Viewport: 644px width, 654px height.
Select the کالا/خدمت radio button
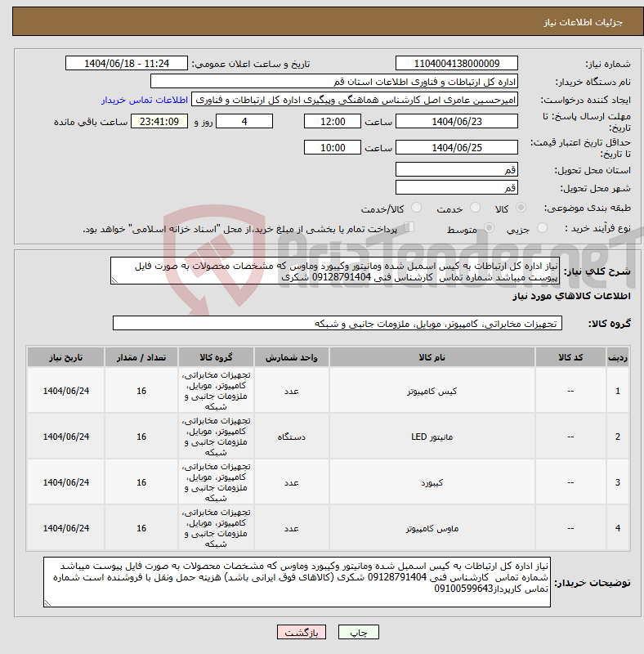(416, 208)
